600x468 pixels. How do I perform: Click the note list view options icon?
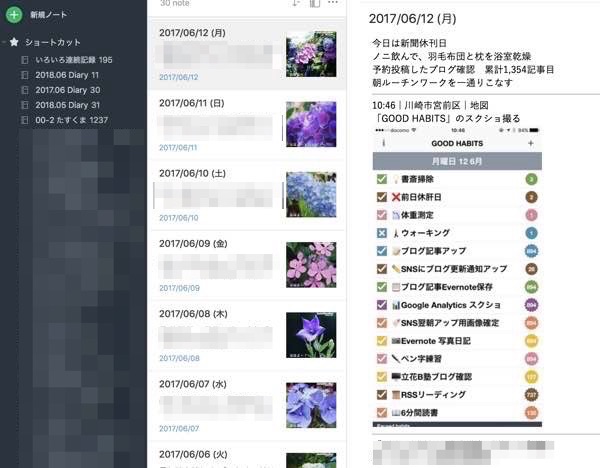pos(315,3)
